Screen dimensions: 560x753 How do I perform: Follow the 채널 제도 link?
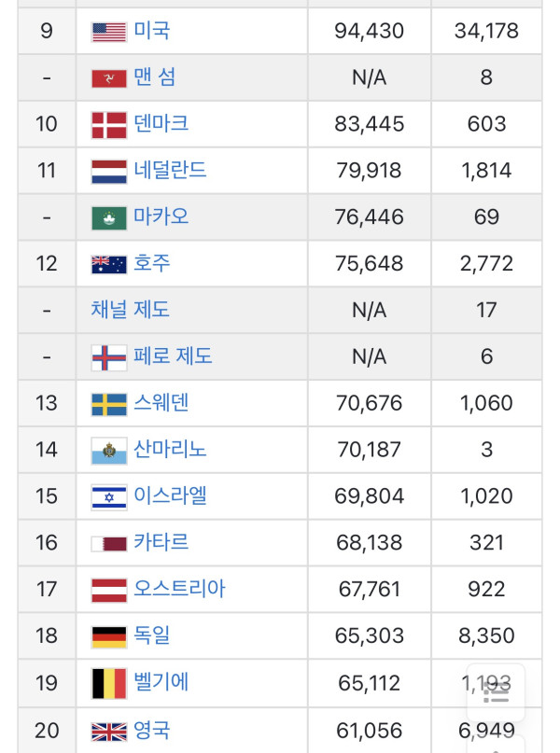(x=130, y=310)
